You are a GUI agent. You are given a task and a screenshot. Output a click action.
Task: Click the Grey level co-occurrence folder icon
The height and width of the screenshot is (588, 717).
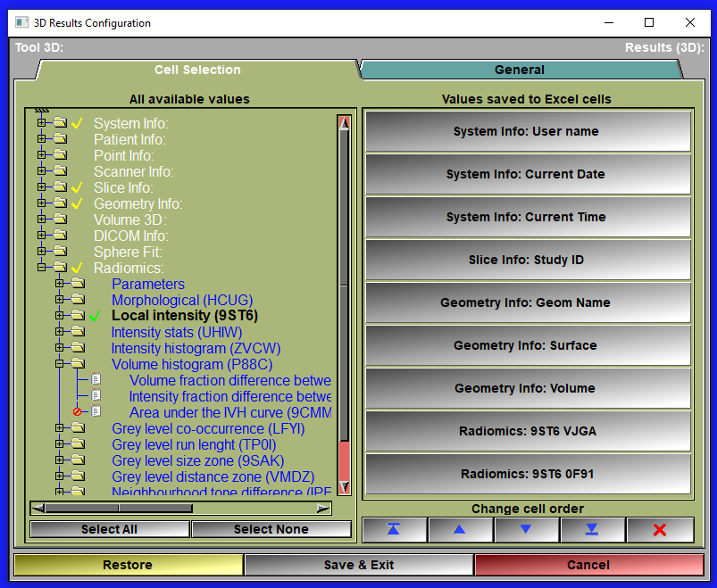pyautogui.click(x=79, y=427)
